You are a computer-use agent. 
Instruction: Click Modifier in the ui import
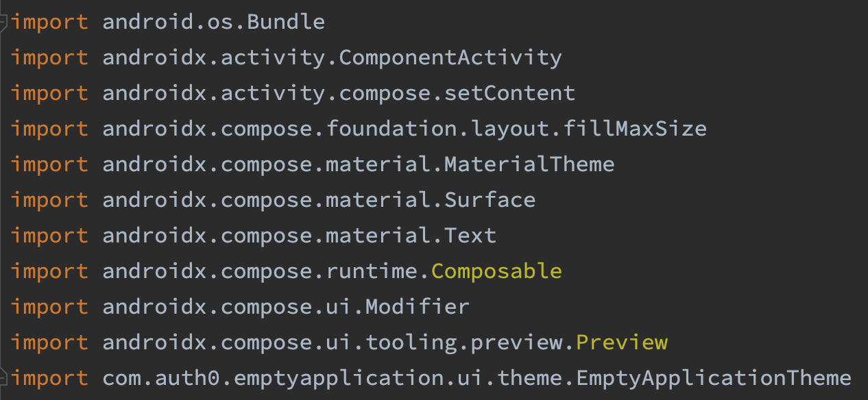coord(418,307)
